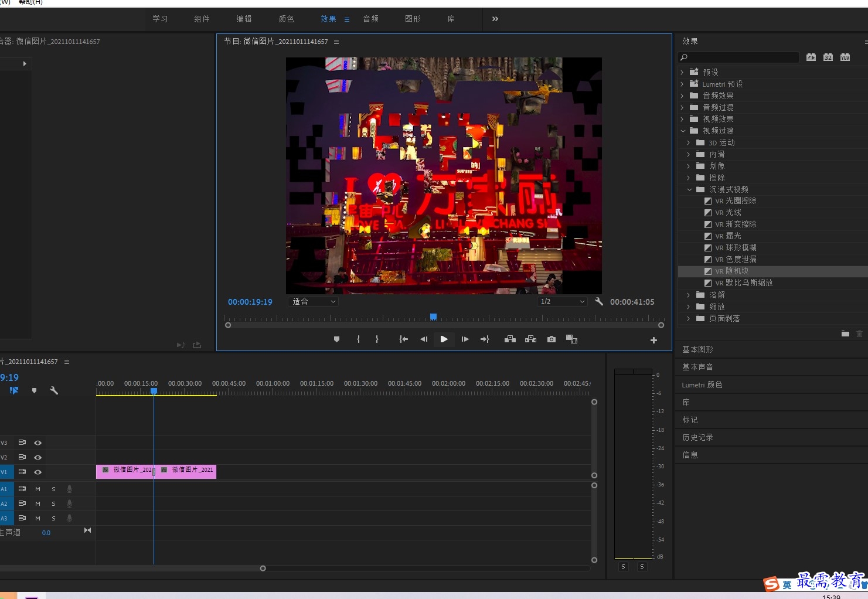This screenshot has width=868, height=599.
Task: Click the timeline ruler playhead
Action: click(x=154, y=391)
